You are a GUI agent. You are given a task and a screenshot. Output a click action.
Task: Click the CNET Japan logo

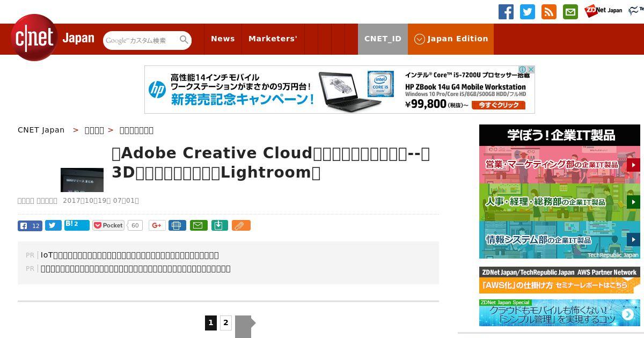tap(53, 38)
